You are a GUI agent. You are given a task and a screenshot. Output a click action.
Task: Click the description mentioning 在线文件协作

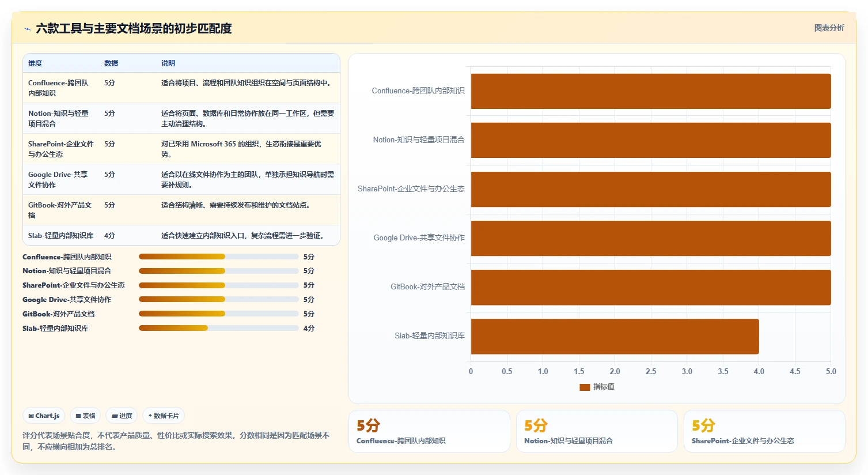pos(248,179)
